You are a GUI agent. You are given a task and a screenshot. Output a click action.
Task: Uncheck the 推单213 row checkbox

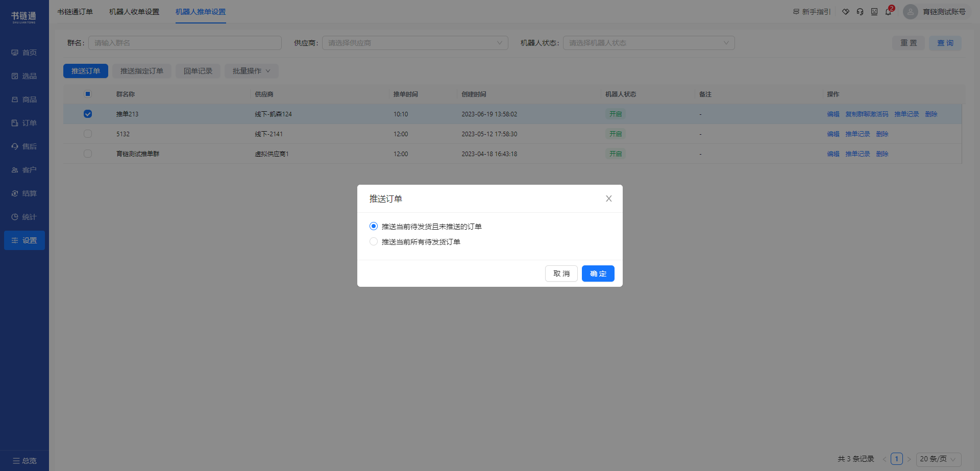tap(88, 114)
